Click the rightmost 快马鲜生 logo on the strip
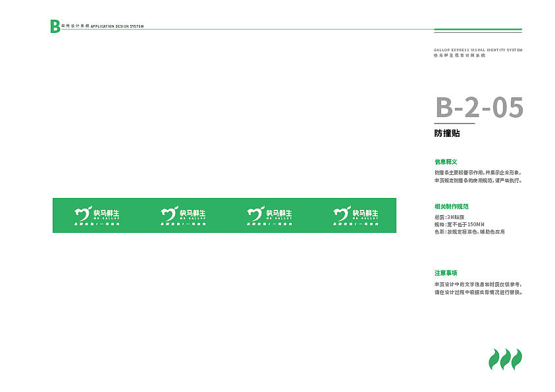This screenshot has height=392, width=555. pyautogui.click(x=356, y=216)
